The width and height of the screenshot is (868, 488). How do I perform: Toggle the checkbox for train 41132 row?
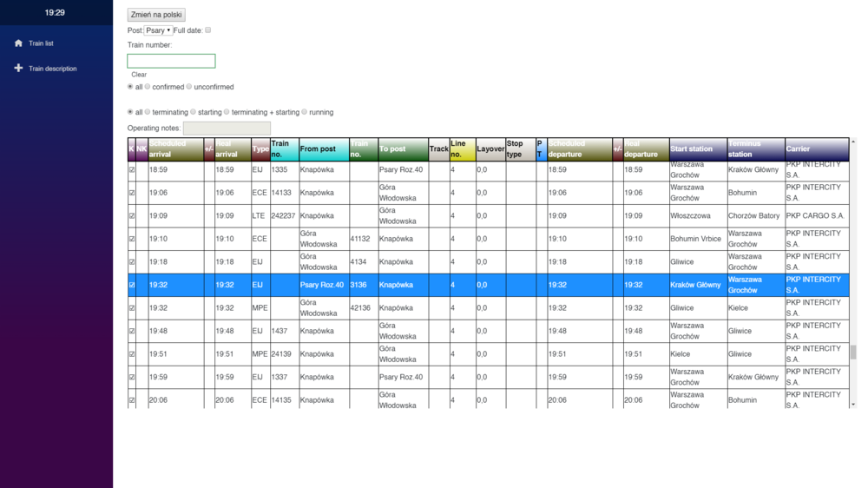click(x=132, y=239)
